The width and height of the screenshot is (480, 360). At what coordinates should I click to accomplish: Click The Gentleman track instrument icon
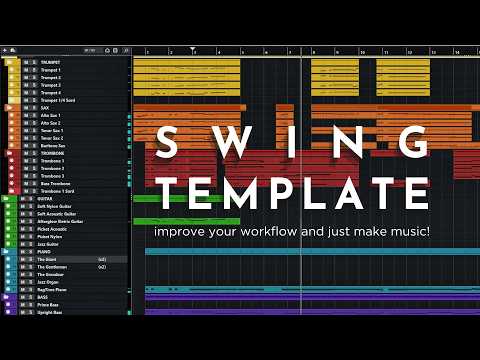pyautogui.click(x=8, y=267)
